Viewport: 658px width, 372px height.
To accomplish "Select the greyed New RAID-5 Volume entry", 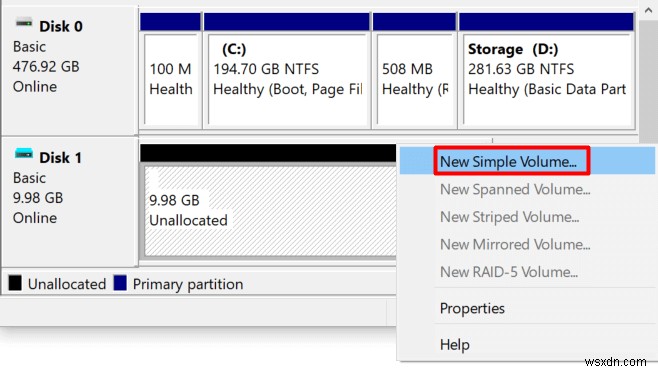I will (527, 272).
